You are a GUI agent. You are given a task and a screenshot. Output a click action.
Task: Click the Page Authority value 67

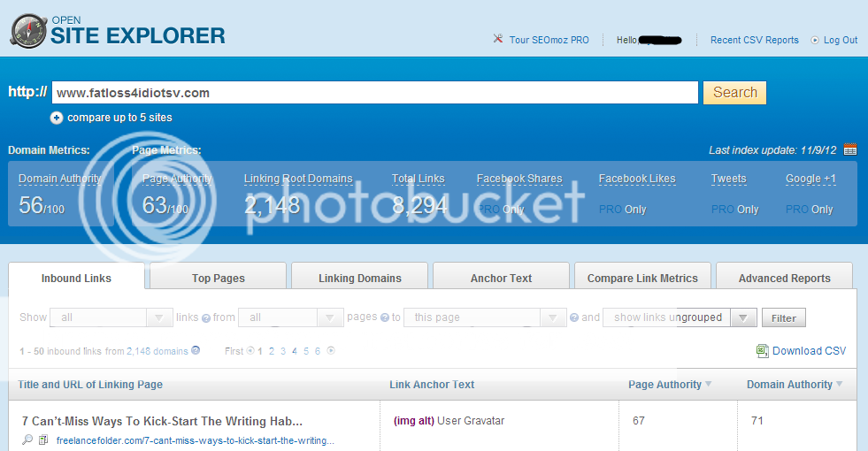[x=639, y=421]
